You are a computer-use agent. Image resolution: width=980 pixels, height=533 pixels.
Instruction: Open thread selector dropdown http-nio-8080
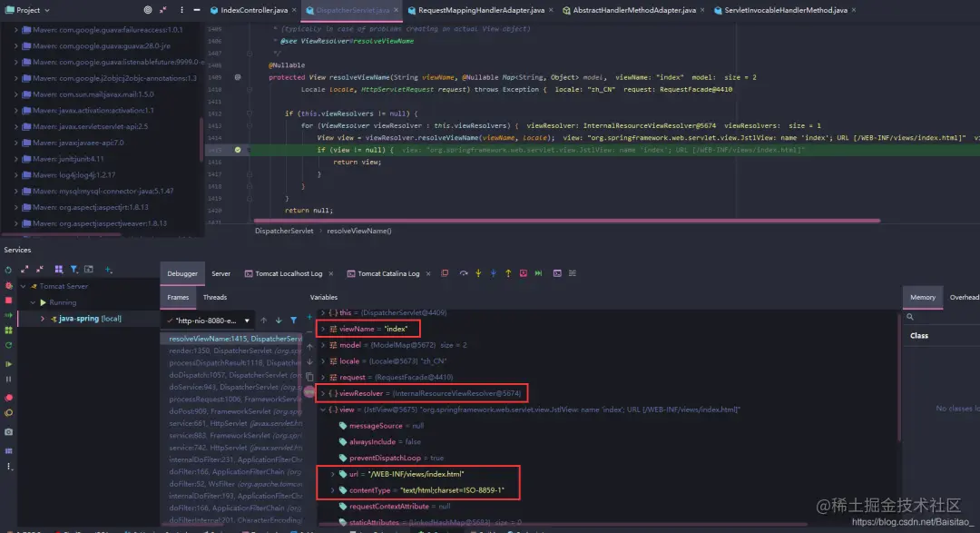click(209, 321)
